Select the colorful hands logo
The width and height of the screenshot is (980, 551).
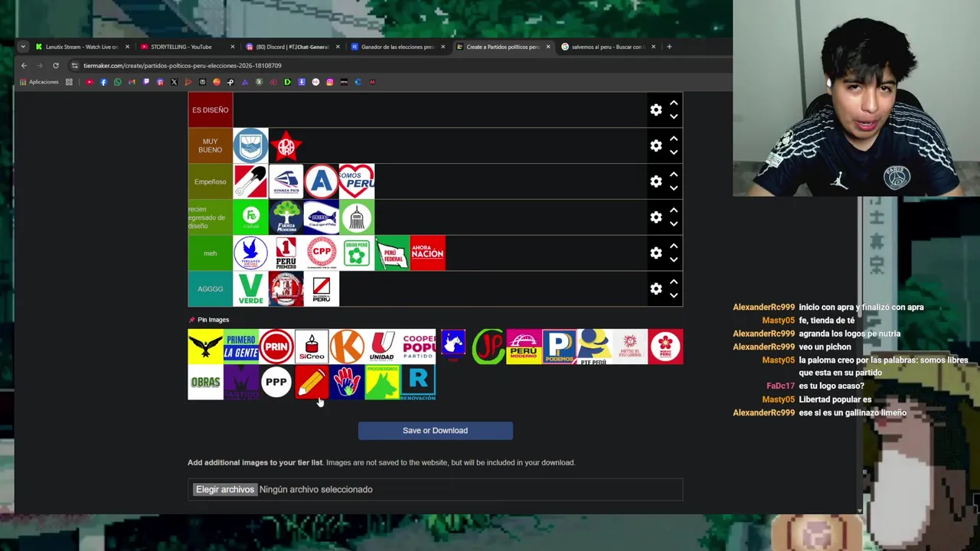click(x=347, y=382)
